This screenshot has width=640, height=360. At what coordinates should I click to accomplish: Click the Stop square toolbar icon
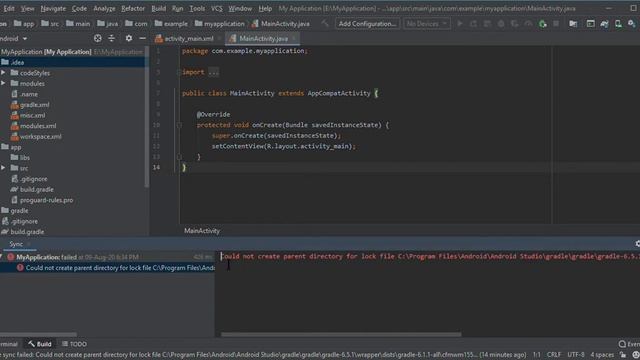pyautogui.click(x=556, y=24)
